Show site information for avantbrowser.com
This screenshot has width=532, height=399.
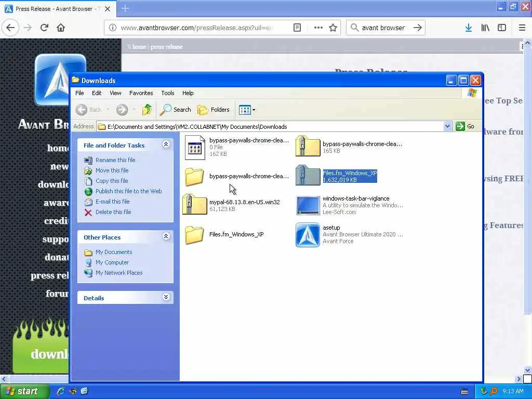pyautogui.click(x=112, y=28)
